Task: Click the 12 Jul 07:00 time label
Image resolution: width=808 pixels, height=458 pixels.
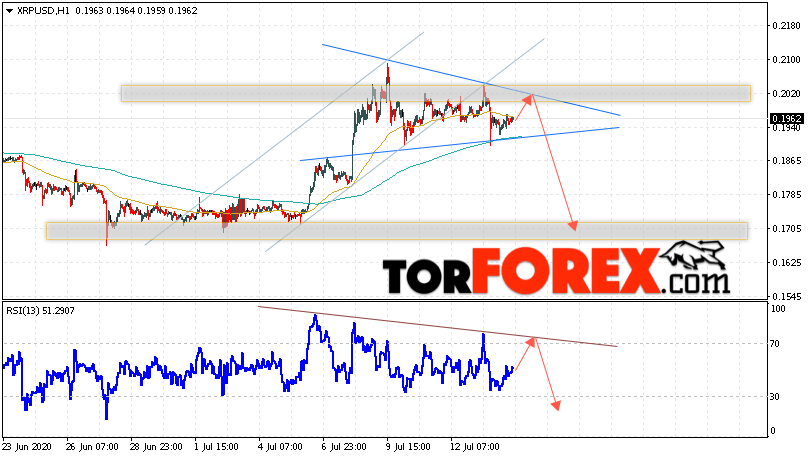Action: (x=476, y=447)
